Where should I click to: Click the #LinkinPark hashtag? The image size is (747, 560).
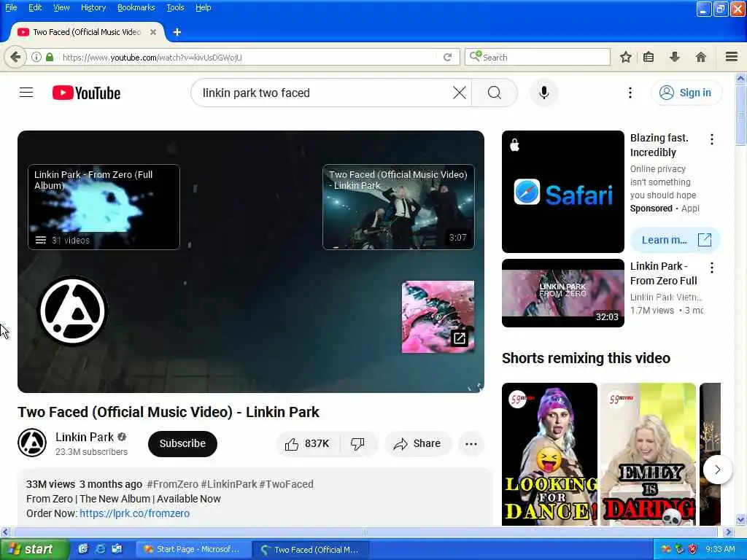tap(228, 484)
